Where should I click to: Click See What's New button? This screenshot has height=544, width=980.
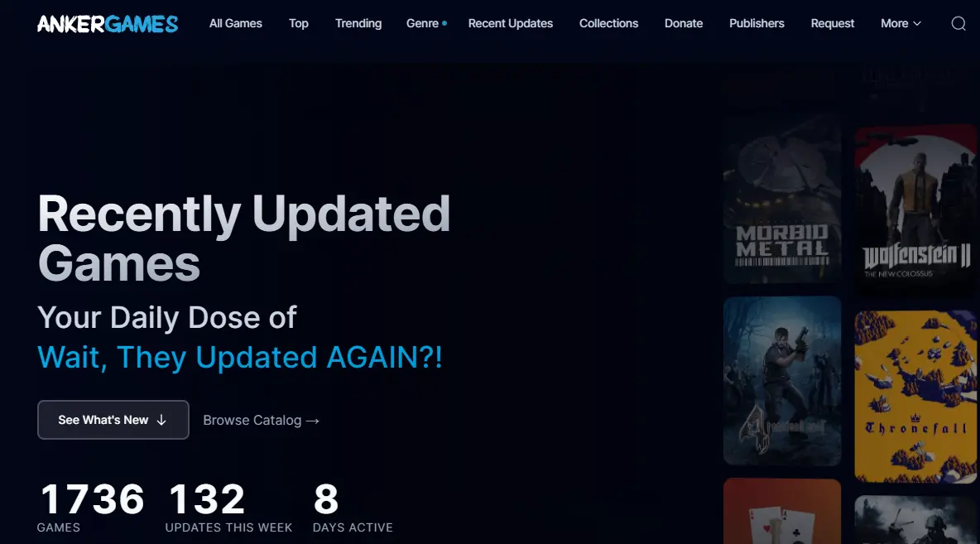pyautogui.click(x=113, y=420)
